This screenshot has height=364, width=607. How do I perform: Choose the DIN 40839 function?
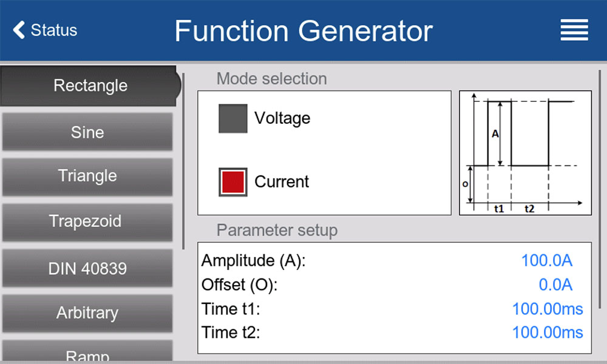click(x=87, y=268)
